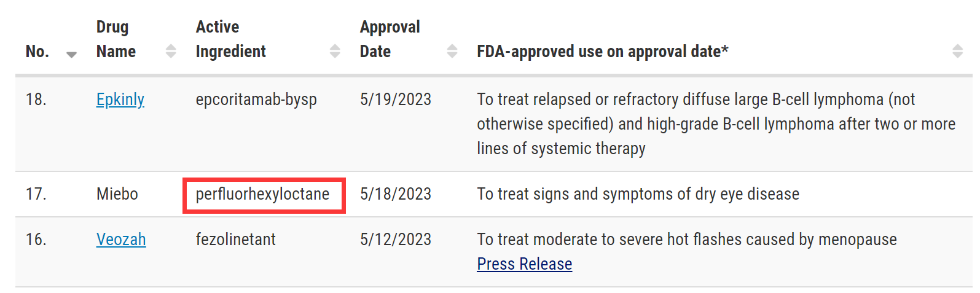
Task: Click the Drug Name sort arrows icon
Action: pos(171,52)
